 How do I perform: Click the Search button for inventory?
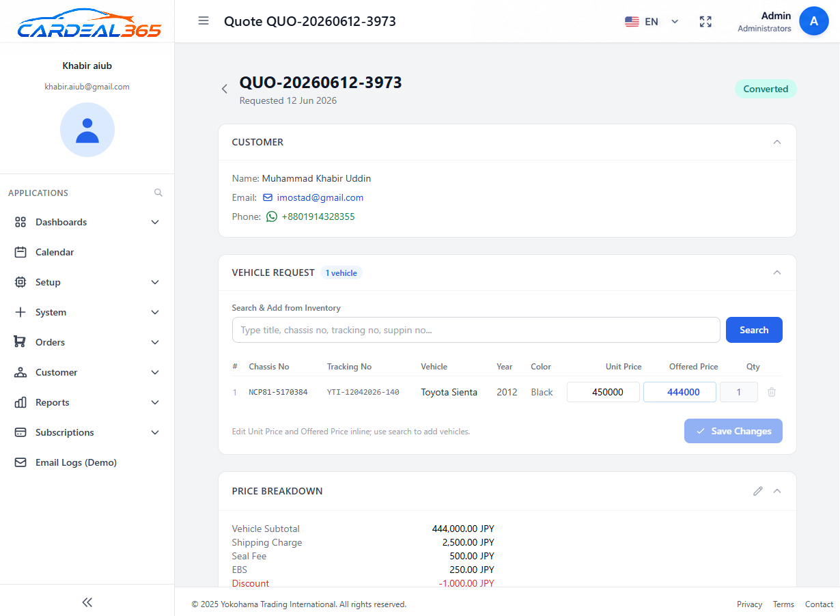754,330
